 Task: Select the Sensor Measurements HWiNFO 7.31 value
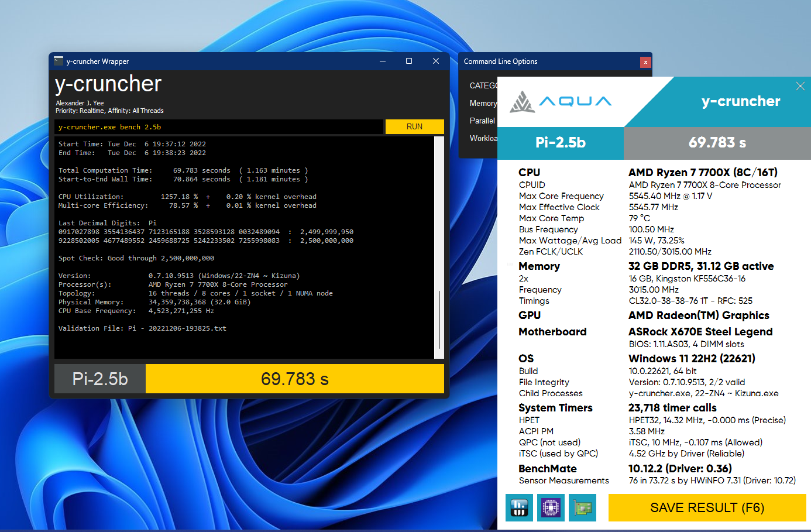712,480
